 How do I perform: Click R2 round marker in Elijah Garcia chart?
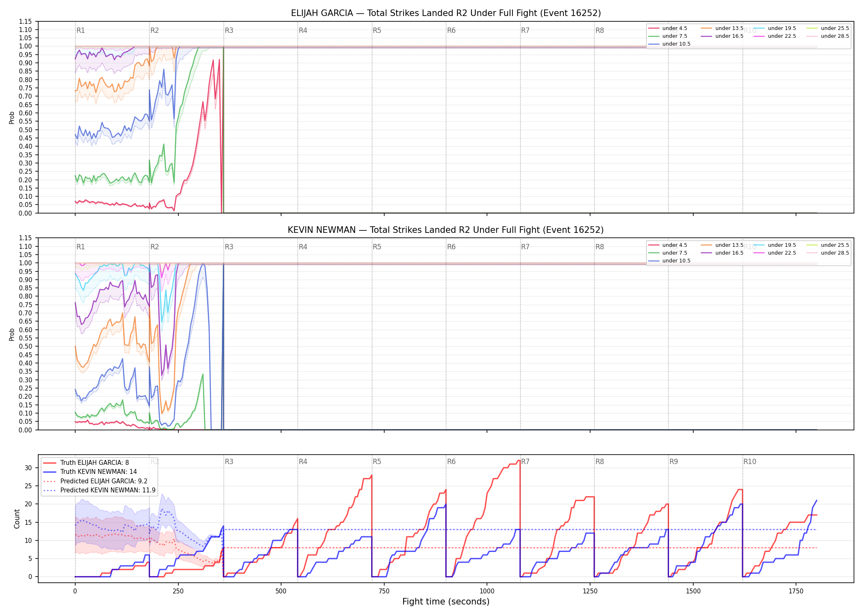[155, 30]
